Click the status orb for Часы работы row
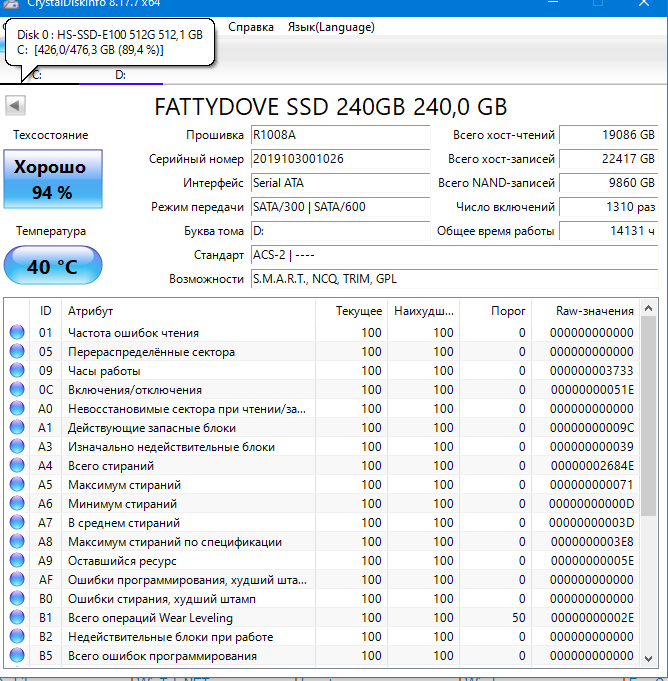 point(17,371)
